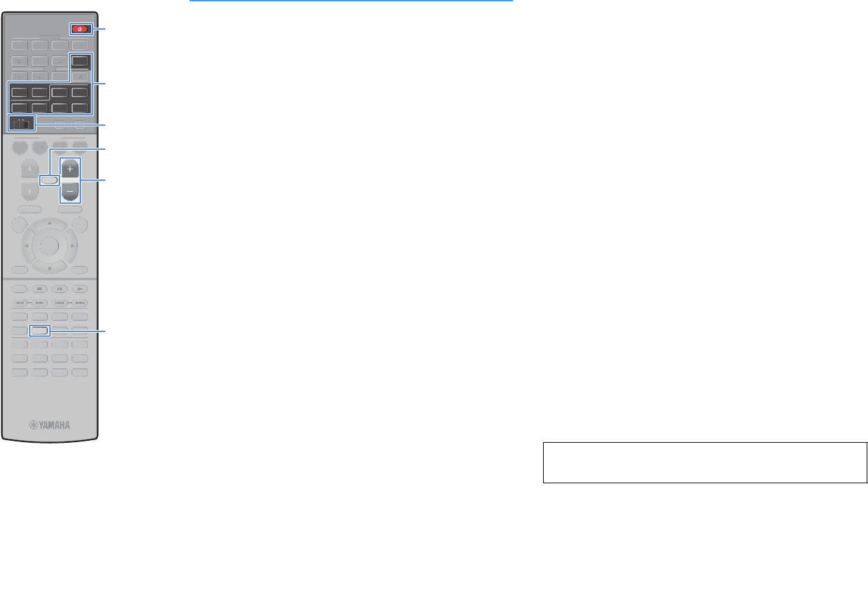The height and width of the screenshot is (596, 868).
Task: Click the highlighted key in the lower keypad
Action: point(40,331)
